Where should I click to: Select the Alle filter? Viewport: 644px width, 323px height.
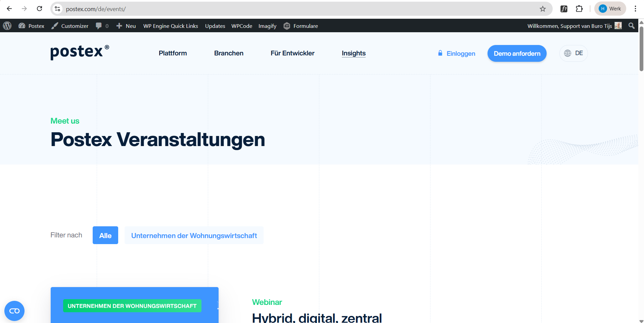click(105, 235)
